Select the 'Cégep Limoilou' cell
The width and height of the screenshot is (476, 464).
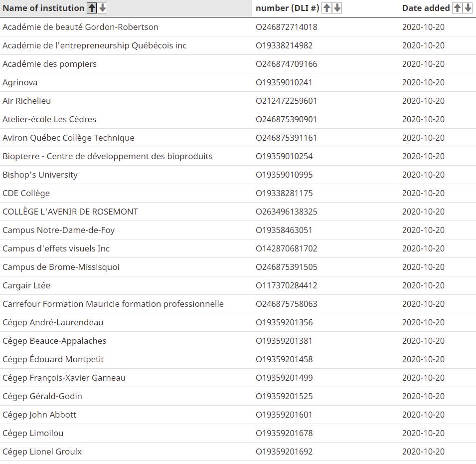33,433
